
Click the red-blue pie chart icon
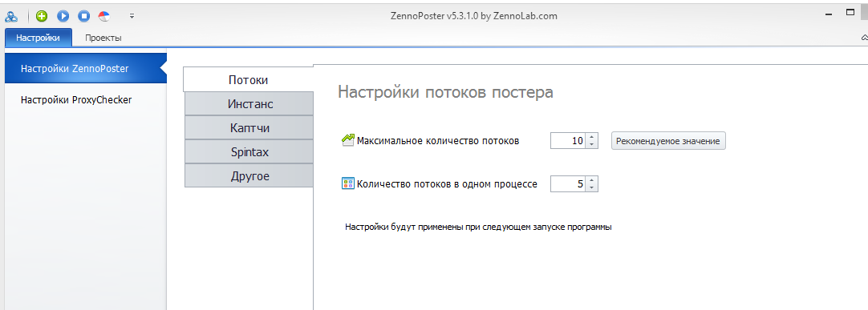pyautogui.click(x=103, y=16)
